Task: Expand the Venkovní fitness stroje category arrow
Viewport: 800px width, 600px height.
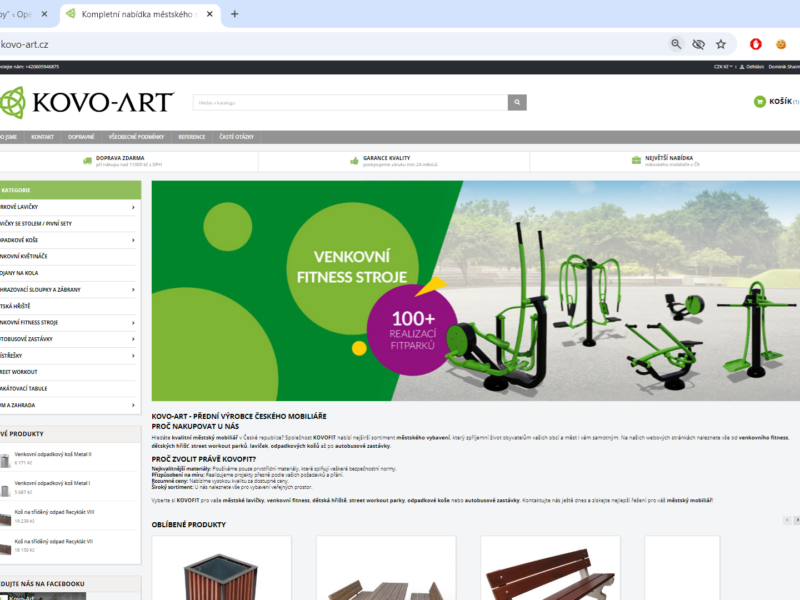Action: pyautogui.click(x=133, y=323)
